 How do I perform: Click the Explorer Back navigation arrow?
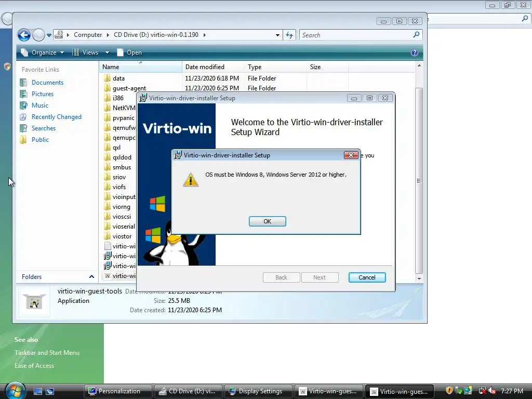coord(24,35)
